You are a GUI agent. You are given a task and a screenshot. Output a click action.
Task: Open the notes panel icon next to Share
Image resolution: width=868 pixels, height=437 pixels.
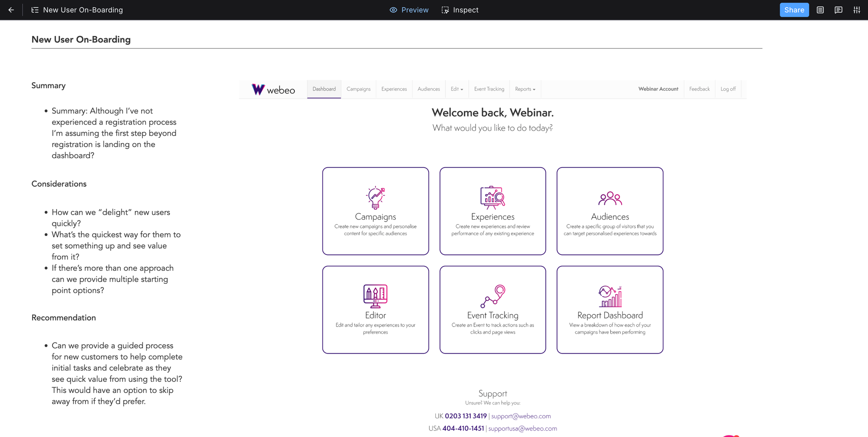tap(820, 10)
